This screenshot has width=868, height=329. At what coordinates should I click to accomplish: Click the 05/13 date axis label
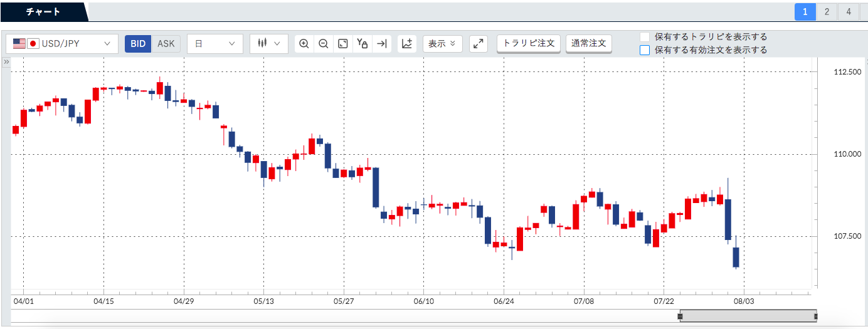click(x=263, y=301)
